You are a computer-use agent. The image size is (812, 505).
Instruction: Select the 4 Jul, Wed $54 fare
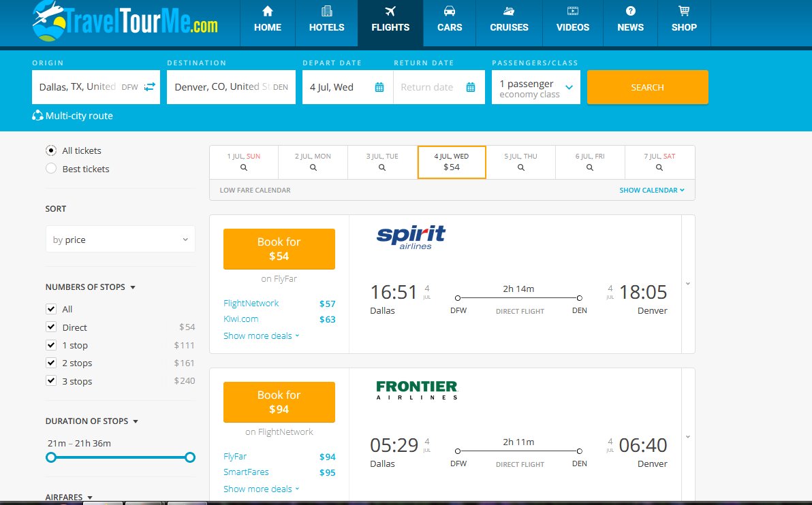[452, 162]
